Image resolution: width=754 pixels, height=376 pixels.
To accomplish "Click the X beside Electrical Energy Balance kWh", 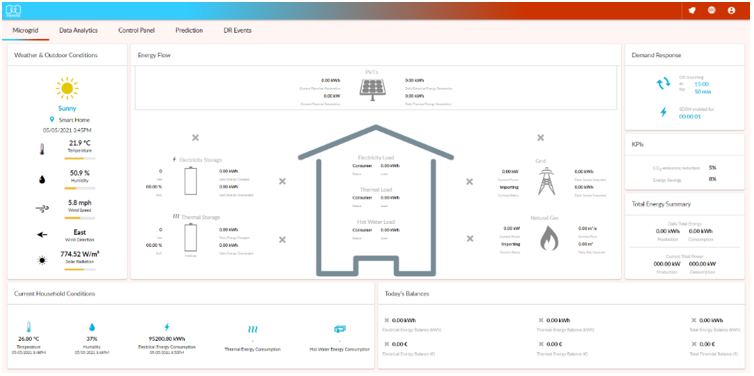I will click(387, 320).
